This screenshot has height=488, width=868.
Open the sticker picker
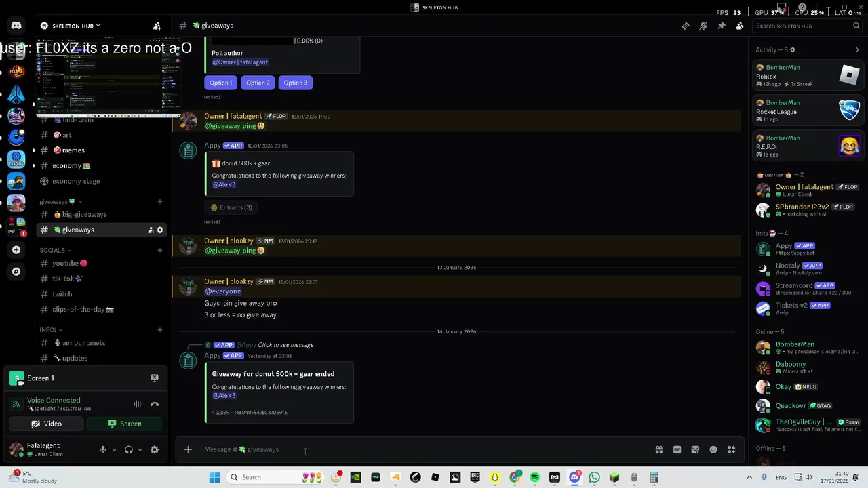point(695,449)
